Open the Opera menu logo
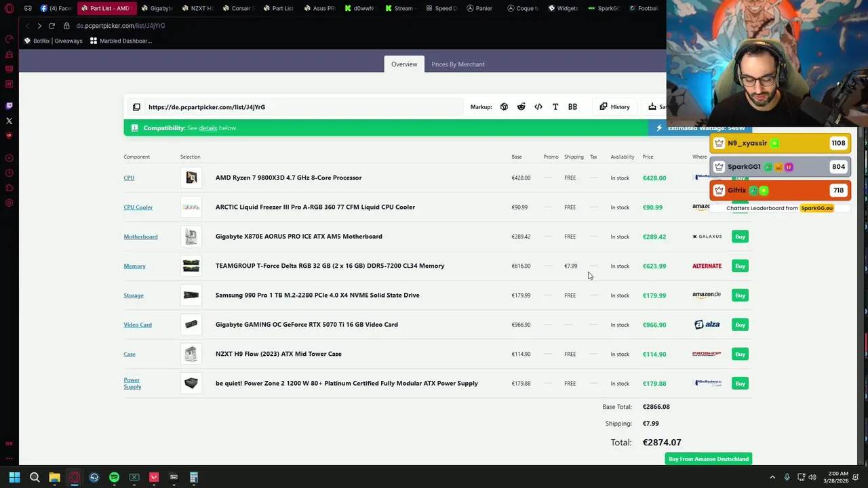868x488 pixels. (x=9, y=8)
